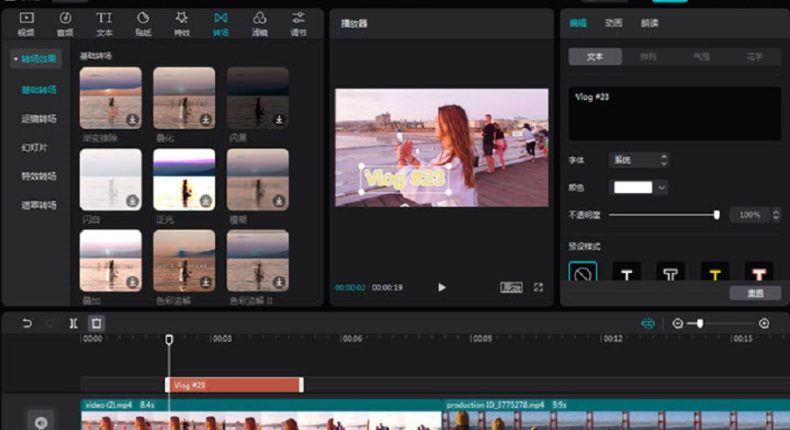Select the production ID_3775278.mp4 clip on the timeline
Screen dimensions: 790x430
(616, 414)
